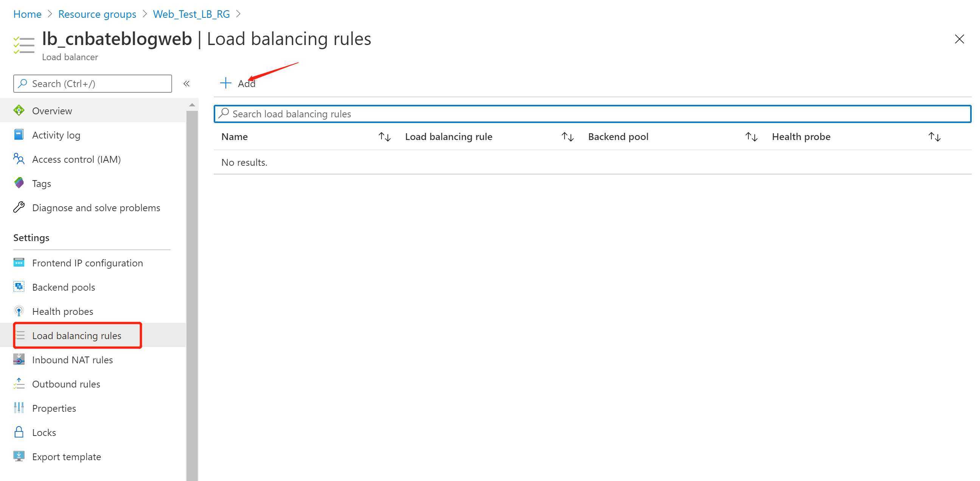
Task: Go to Home breadcrumb link
Action: [27, 14]
